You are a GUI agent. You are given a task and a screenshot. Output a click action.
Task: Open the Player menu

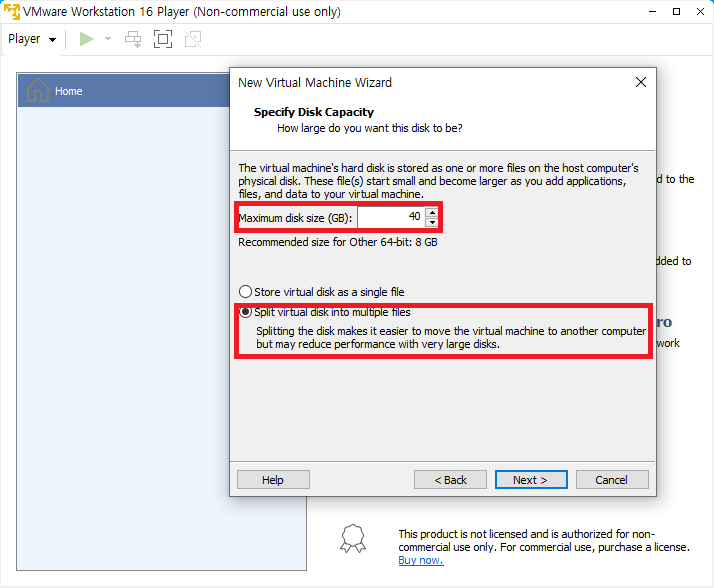[32, 39]
